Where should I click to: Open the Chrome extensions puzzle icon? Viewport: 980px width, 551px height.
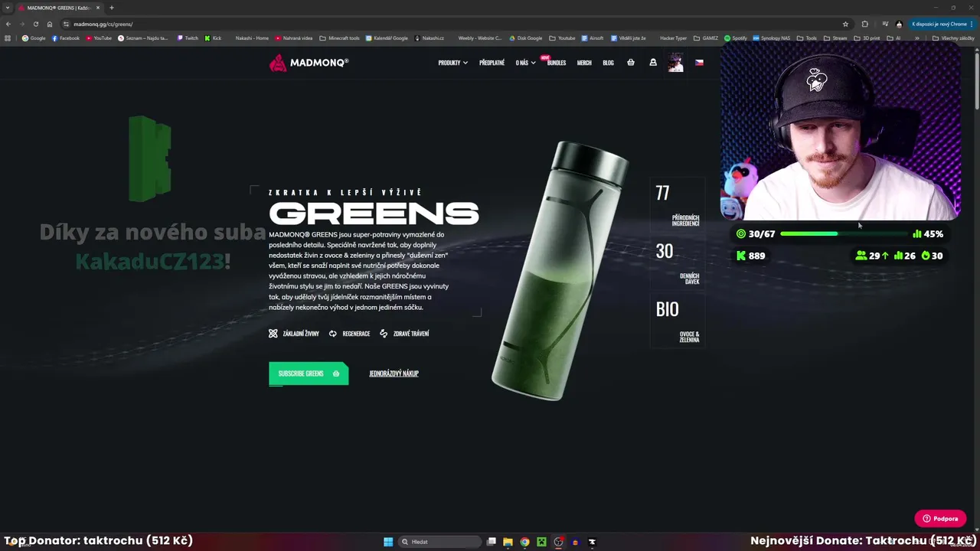[x=865, y=24]
